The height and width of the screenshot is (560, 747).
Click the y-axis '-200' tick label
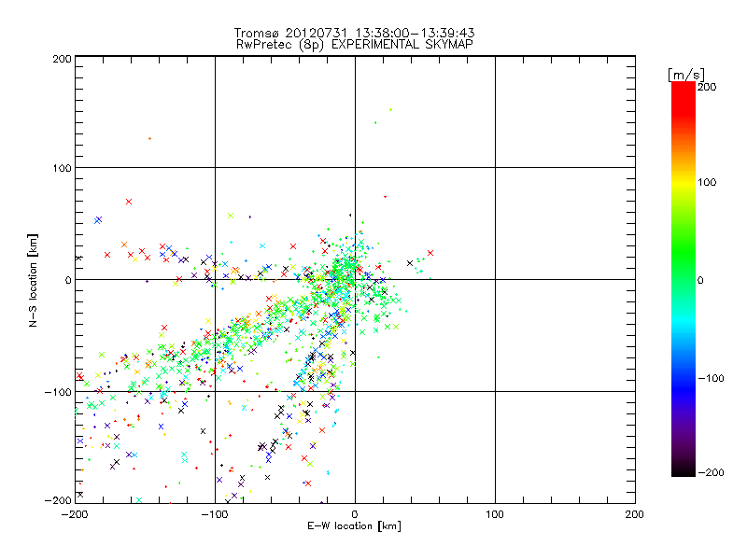58,501
